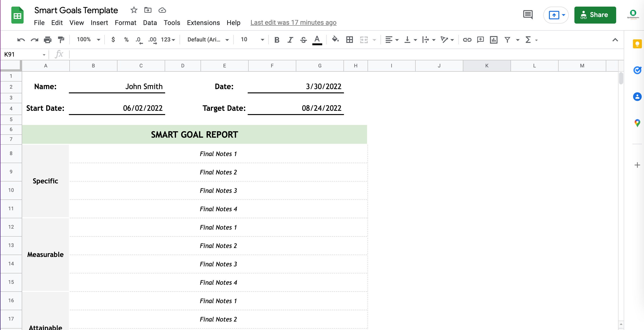This screenshot has height=330, width=644.
Task: Increase decimal places
Action: point(152,39)
